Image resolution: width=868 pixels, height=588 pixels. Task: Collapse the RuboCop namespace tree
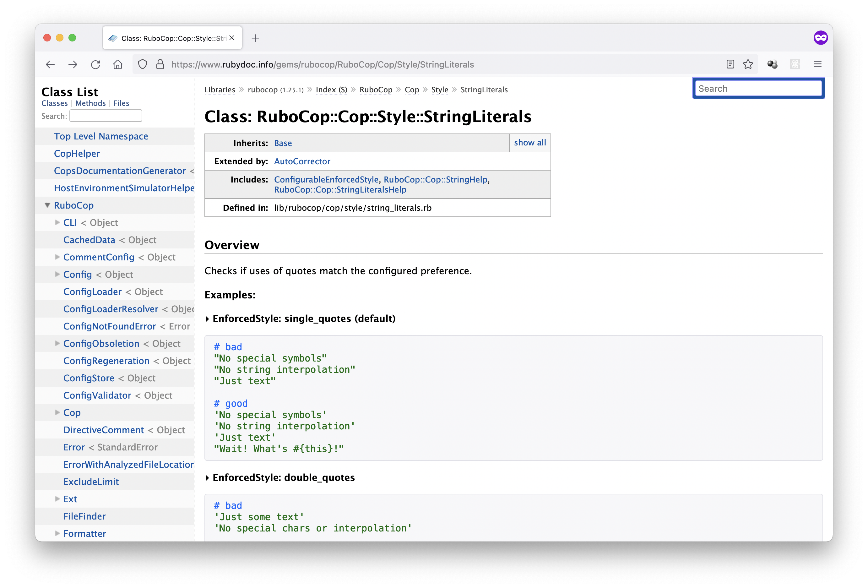tap(47, 205)
